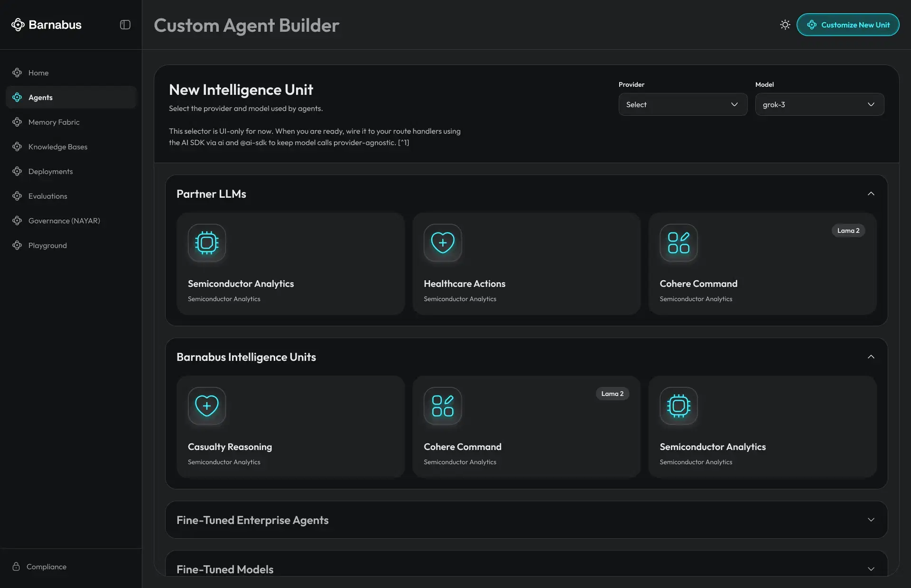Navigate to the Agents menu item
This screenshot has width=911, height=588.
(x=40, y=97)
